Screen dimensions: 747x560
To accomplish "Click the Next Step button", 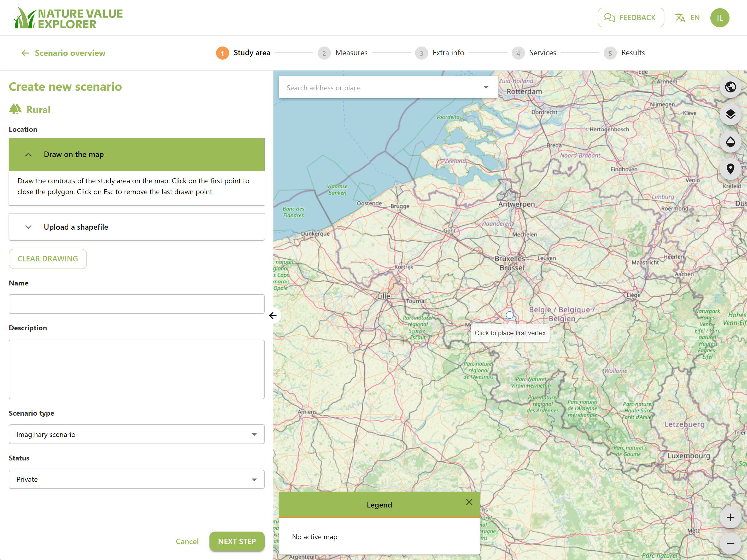I will pos(237,541).
